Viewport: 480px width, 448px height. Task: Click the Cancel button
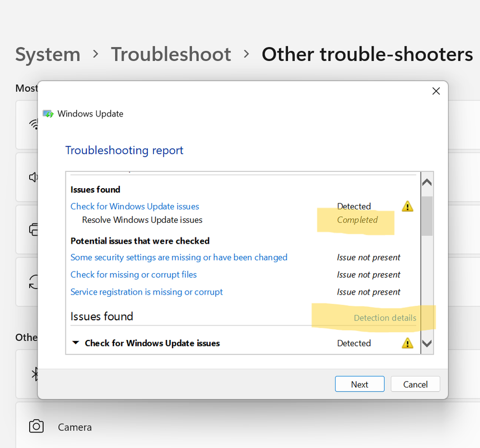[415, 384]
